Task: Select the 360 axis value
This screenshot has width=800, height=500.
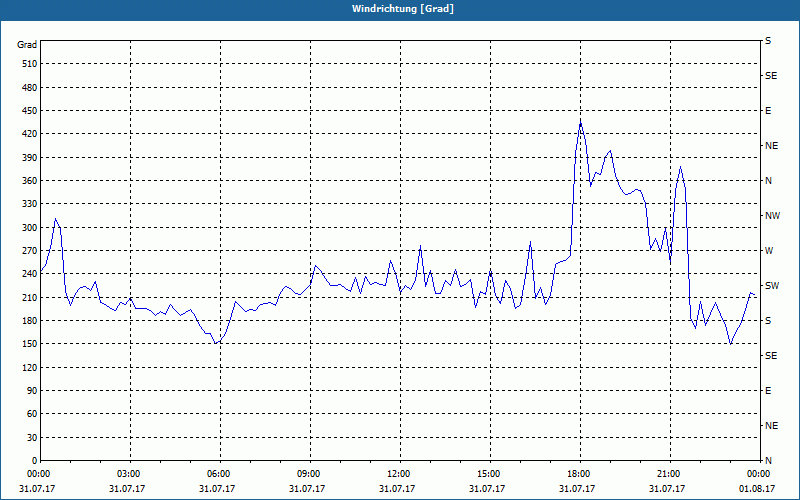Action: [x=30, y=181]
